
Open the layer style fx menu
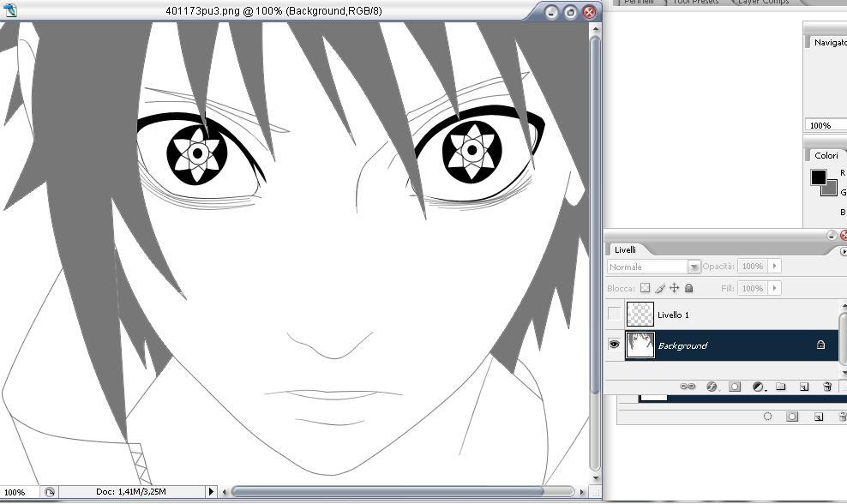click(x=712, y=387)
